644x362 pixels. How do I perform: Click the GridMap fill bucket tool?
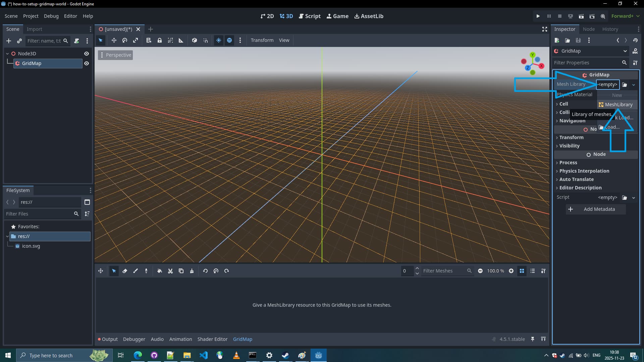tap(160, 271)
